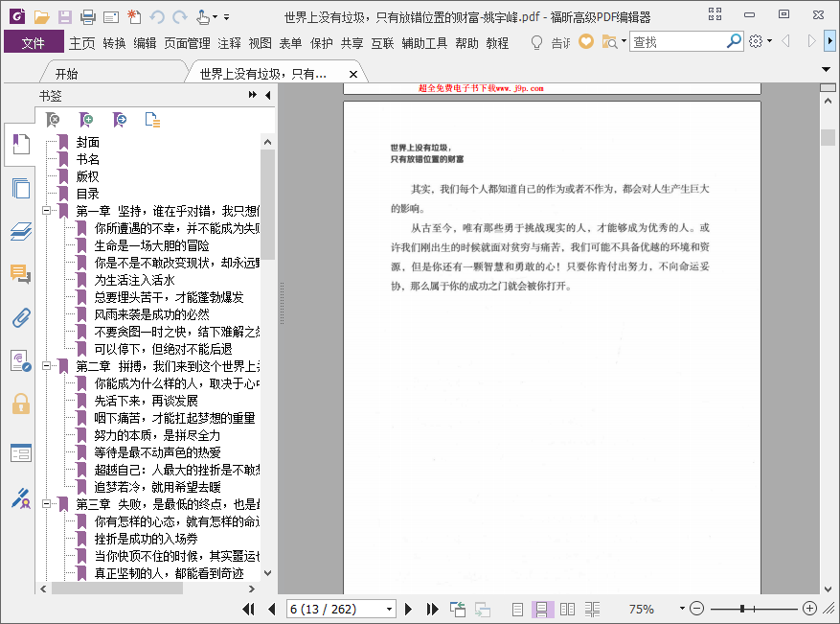
Task: Switch to the 编辑 ribbon tab
Action: point(145,43)
